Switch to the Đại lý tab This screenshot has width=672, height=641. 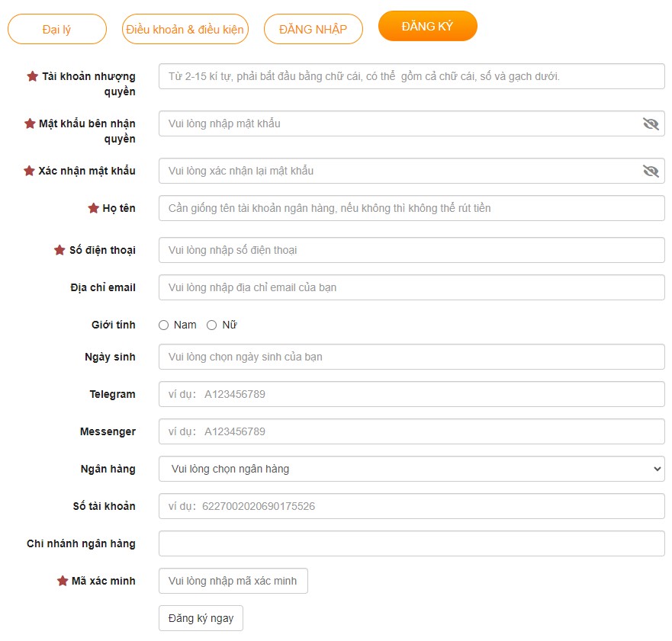[x=56, y=29]
